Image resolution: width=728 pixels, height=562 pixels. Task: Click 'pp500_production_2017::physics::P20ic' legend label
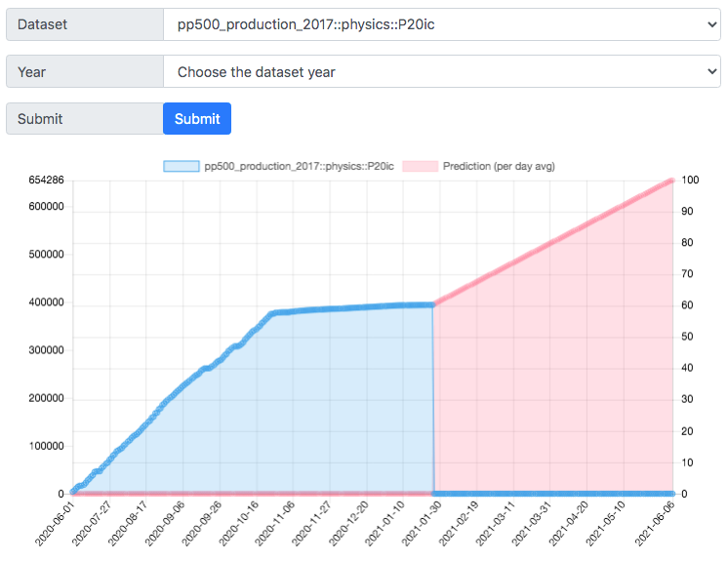coord(299,166)
